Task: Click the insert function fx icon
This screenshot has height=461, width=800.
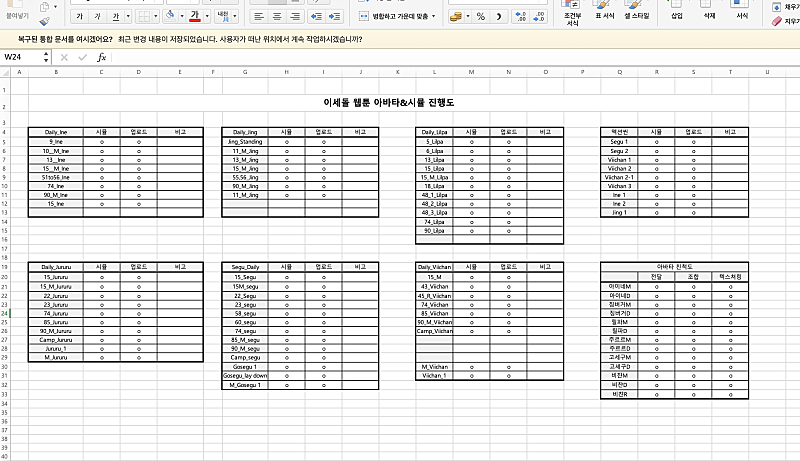Action: (102, 57)
